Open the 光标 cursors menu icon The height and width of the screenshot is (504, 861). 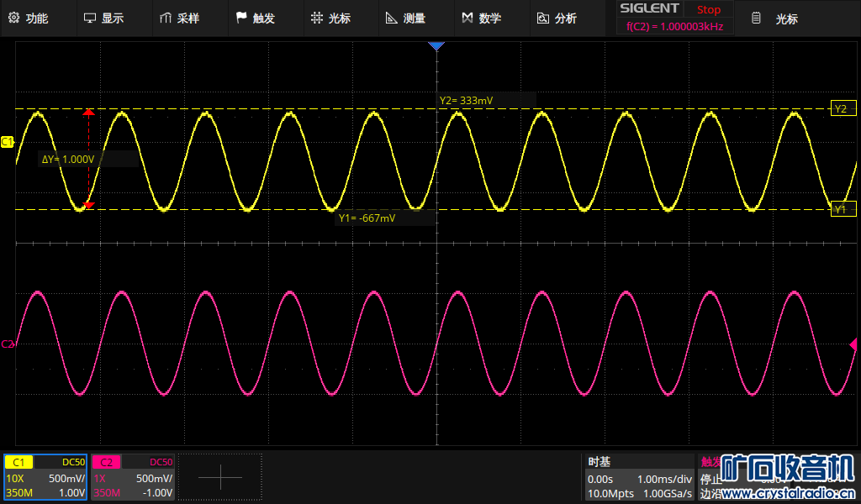(317, 18)
